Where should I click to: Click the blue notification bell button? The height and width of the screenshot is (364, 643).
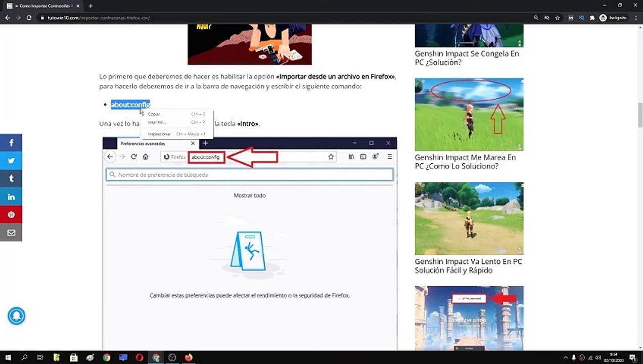(x=16, y=316)
